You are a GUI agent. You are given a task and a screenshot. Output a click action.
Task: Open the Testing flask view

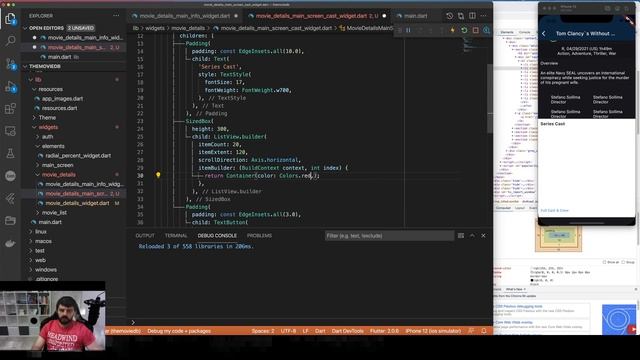pos(10,153)
